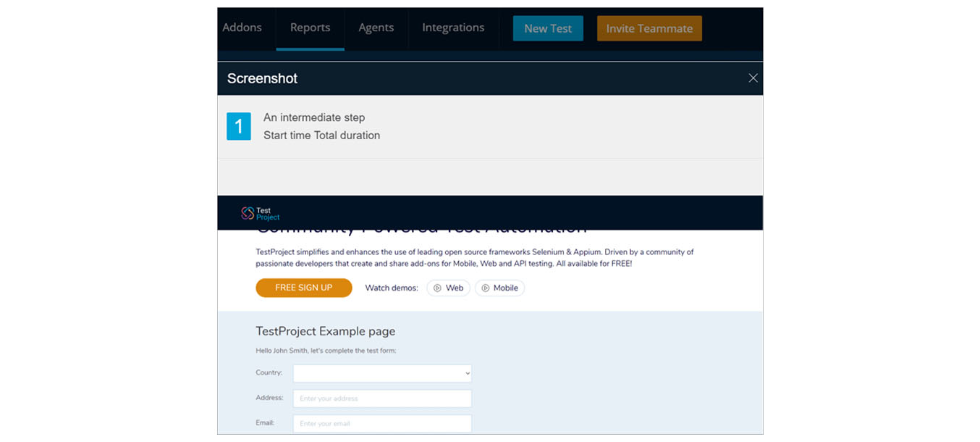The height and width of the screenshot is (442, 980).
Task: Close the Screenshot dialog
Action: pyautogui.click(x=753, y=78)
